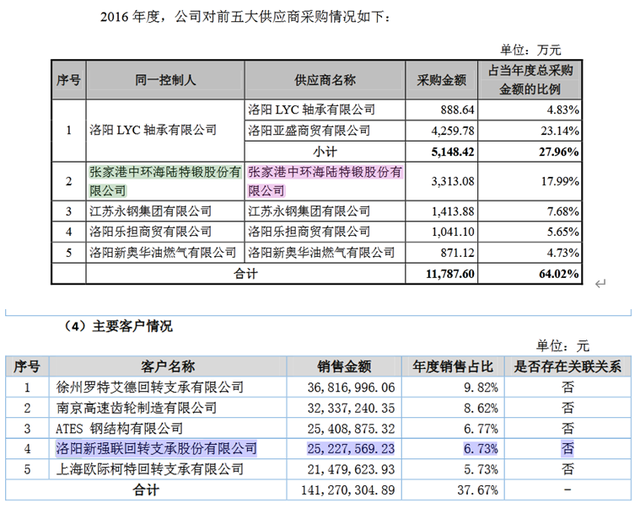640x508 pixels.
Task: Click the highlighted ratio '6.73%'
Action: point(481,449)
